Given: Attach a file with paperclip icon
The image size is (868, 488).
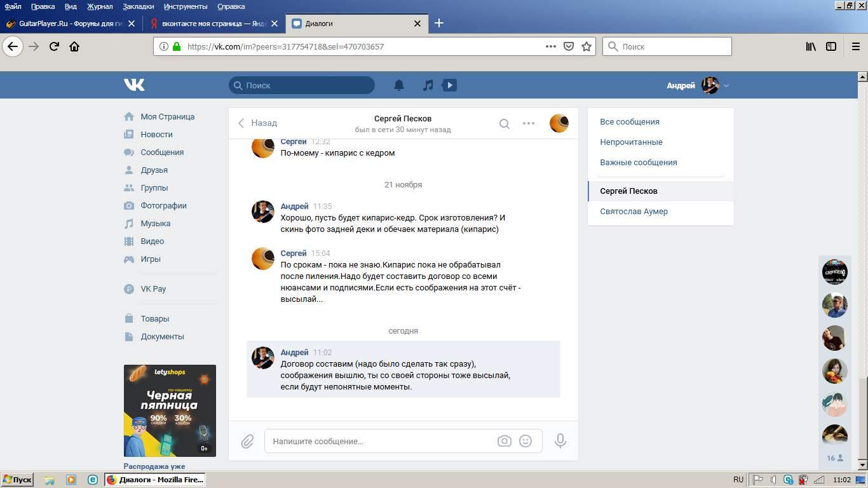Looking at the screenshot, I should point(247,441).
